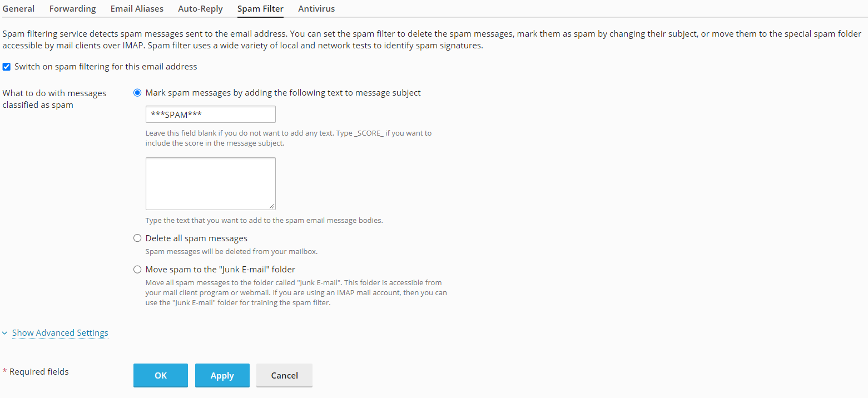
Task: Click 'Move all spam messages to the folder' description
Action: click(x=296, y=293)
